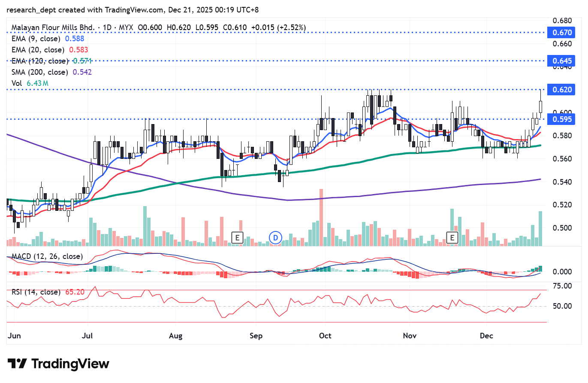
Task: Click the Malayan Flour Mills Bhd. symbol title
Action: (53, 27)
